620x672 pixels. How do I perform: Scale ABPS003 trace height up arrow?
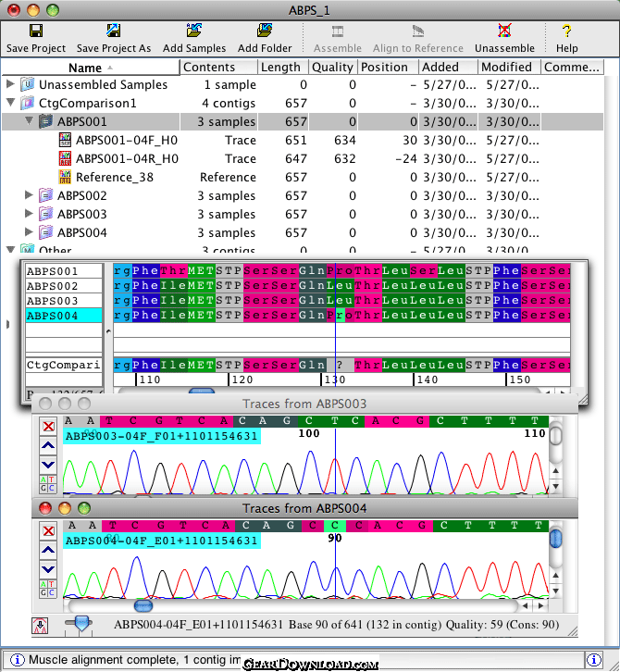coord(556,470)
